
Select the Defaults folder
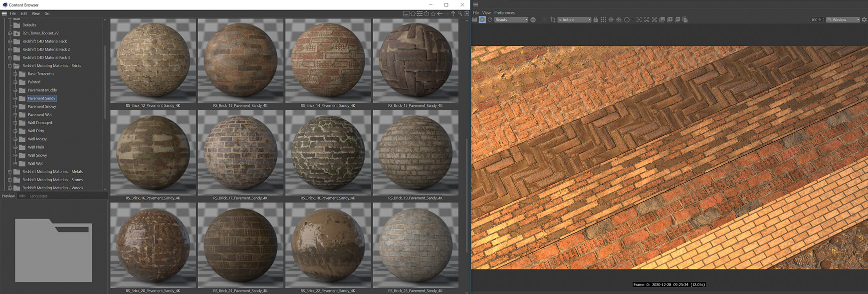29,25
